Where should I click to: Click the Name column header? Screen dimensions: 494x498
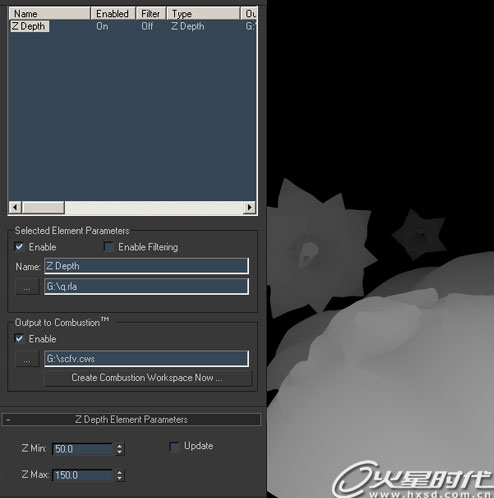50,14
